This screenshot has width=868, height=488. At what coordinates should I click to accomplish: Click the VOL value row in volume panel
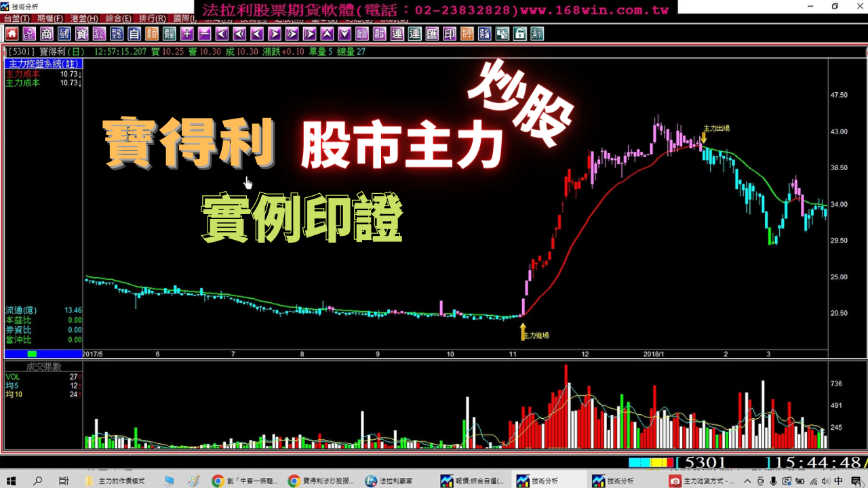pos(43,377)
